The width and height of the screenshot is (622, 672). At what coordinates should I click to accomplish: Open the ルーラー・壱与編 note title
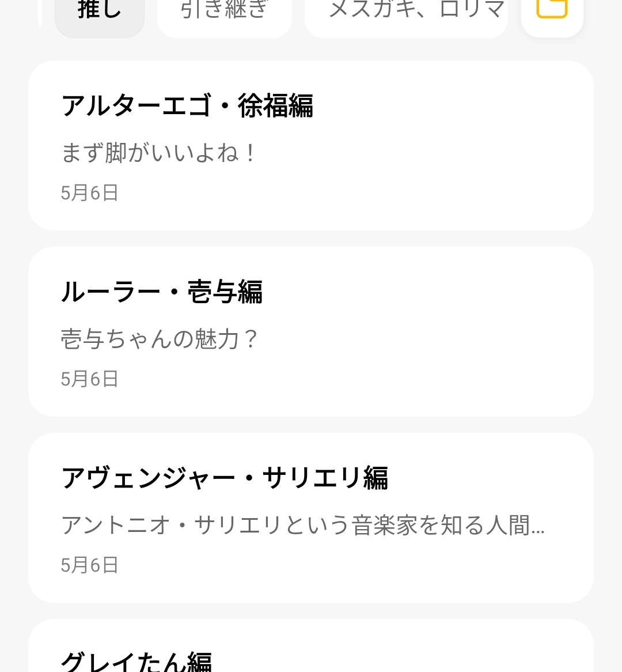162,292
